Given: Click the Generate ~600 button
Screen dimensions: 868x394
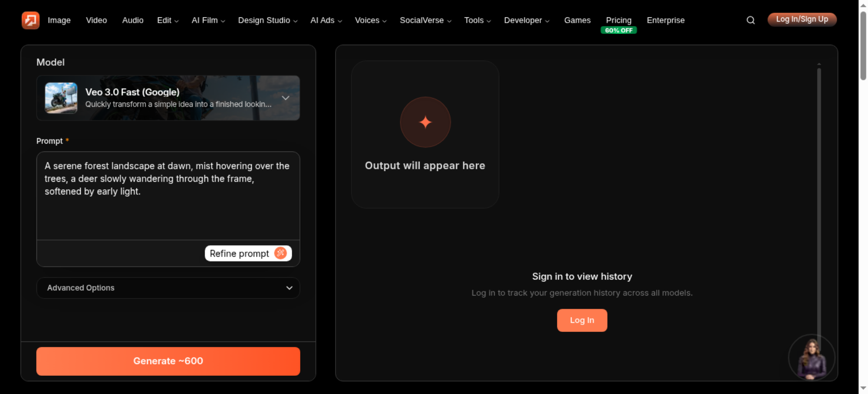Looking at the screenshot, I should tap(168, 361).
